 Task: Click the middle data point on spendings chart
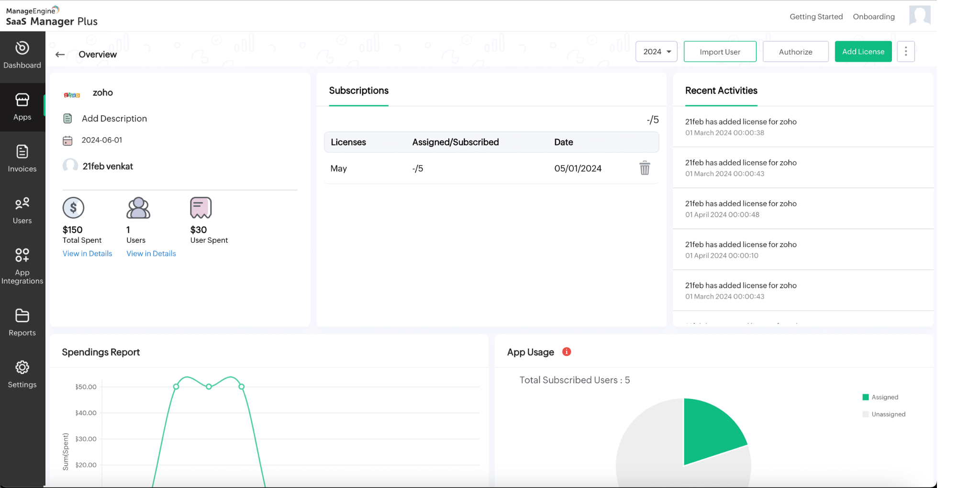209,386
